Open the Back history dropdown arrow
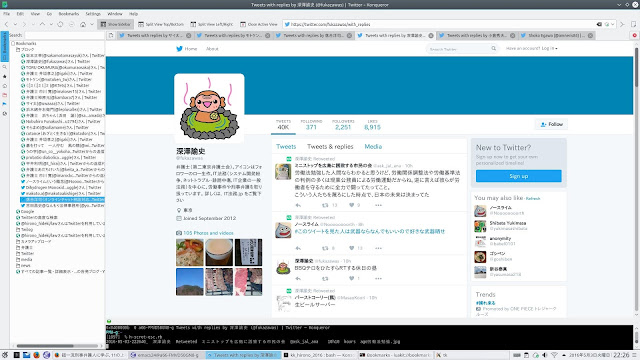The width and height of the screenshot is (640, 360). (x=15, y=24)
